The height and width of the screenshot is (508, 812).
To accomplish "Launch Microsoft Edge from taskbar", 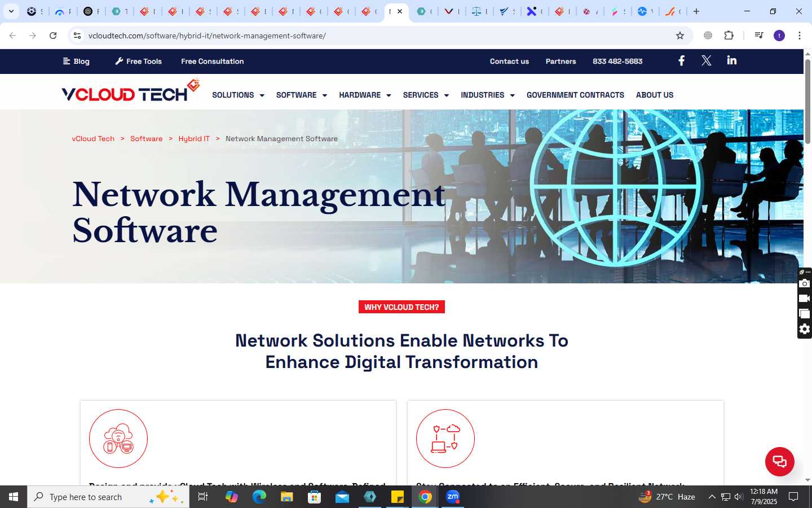I will 259,497.
